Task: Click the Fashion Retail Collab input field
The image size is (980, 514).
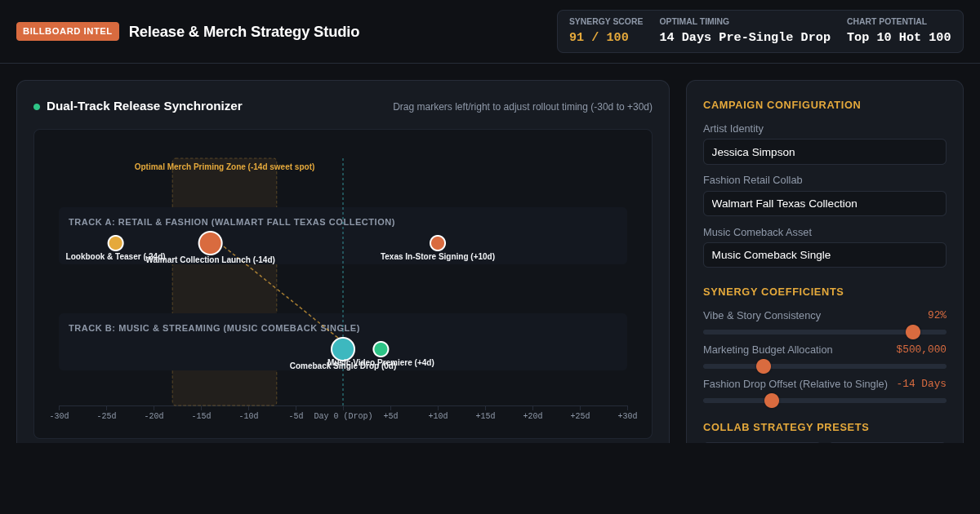Action: pos(825,203)
